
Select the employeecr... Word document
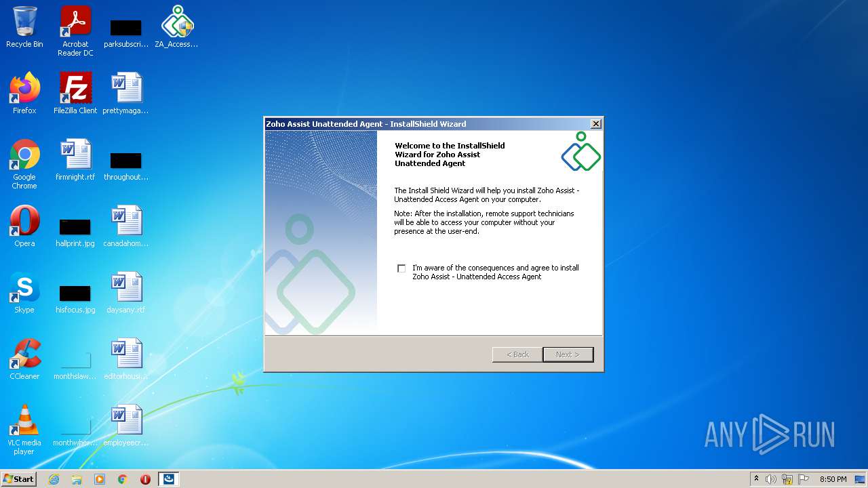point(126,426)
